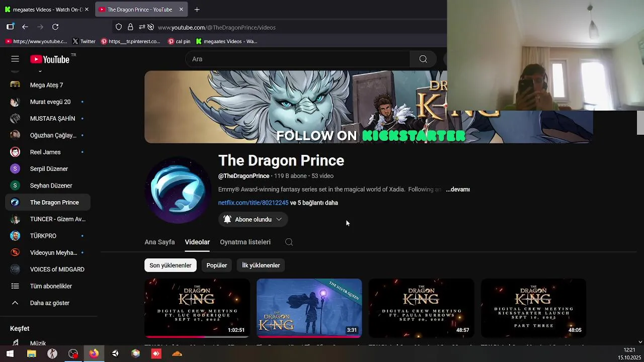
Task: Open the YouTube hamburger guide menu
Action: tap(15, 59)
